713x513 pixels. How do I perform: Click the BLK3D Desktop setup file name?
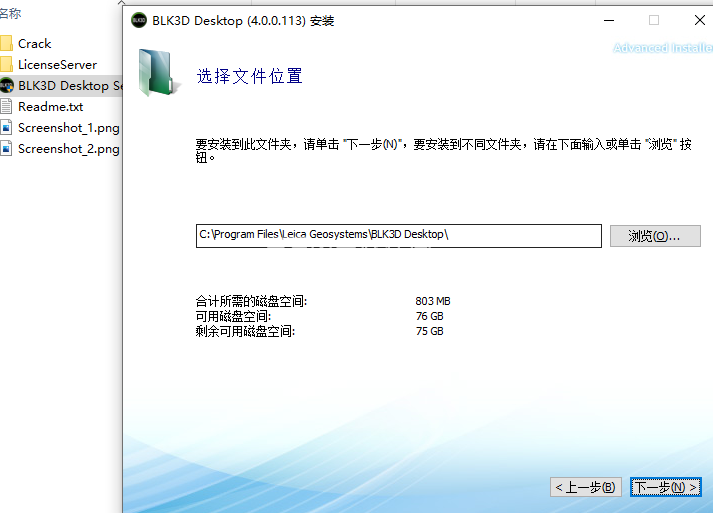coord(70,86)
